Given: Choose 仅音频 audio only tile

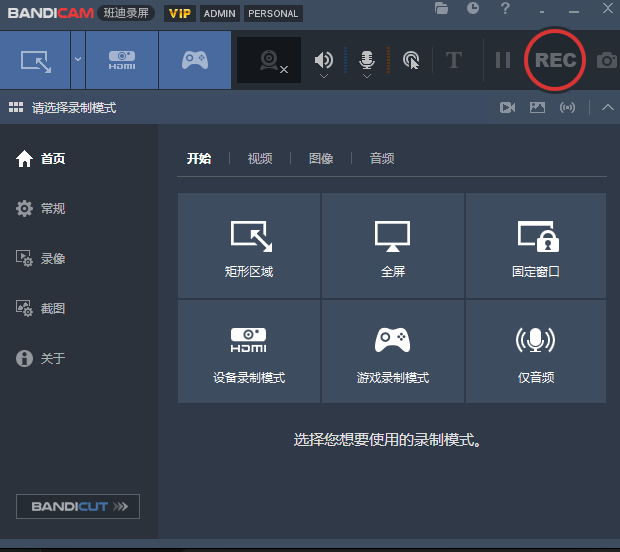Looking at the screenshot, I should pyautogui.click(x=536, y=352).
